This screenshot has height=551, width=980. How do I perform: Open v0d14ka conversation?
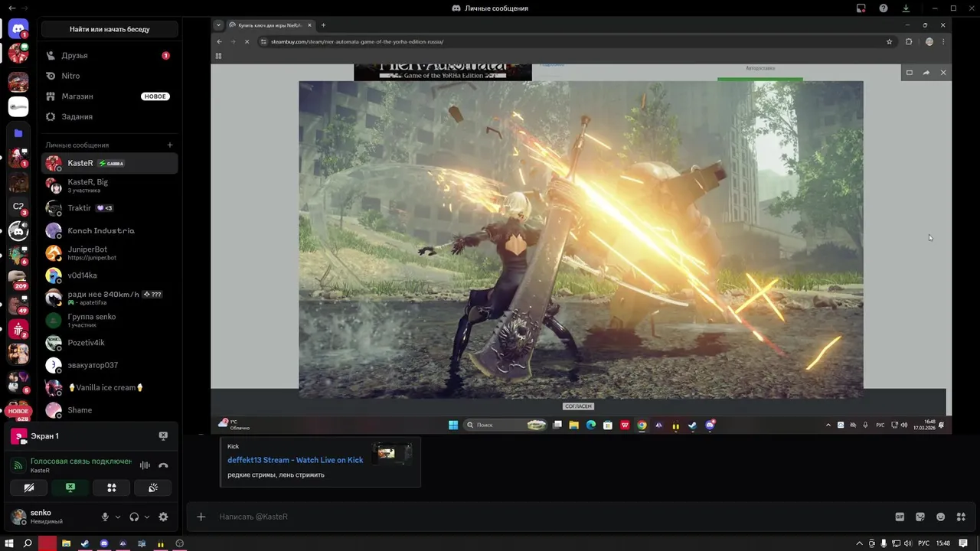coord(109,275)
